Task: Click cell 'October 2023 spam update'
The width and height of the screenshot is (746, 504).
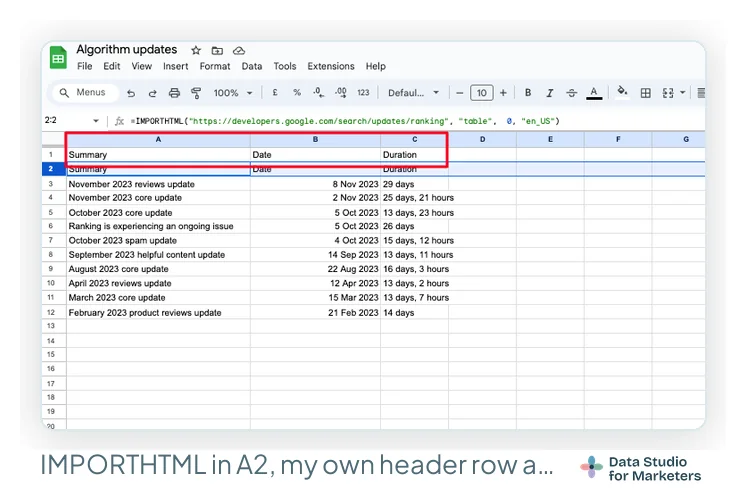Action: click(158, 240)
